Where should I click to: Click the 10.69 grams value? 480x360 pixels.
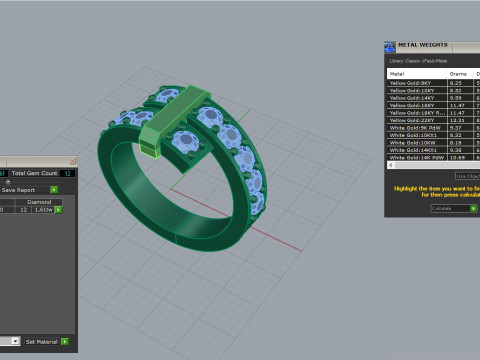[457, 157]
